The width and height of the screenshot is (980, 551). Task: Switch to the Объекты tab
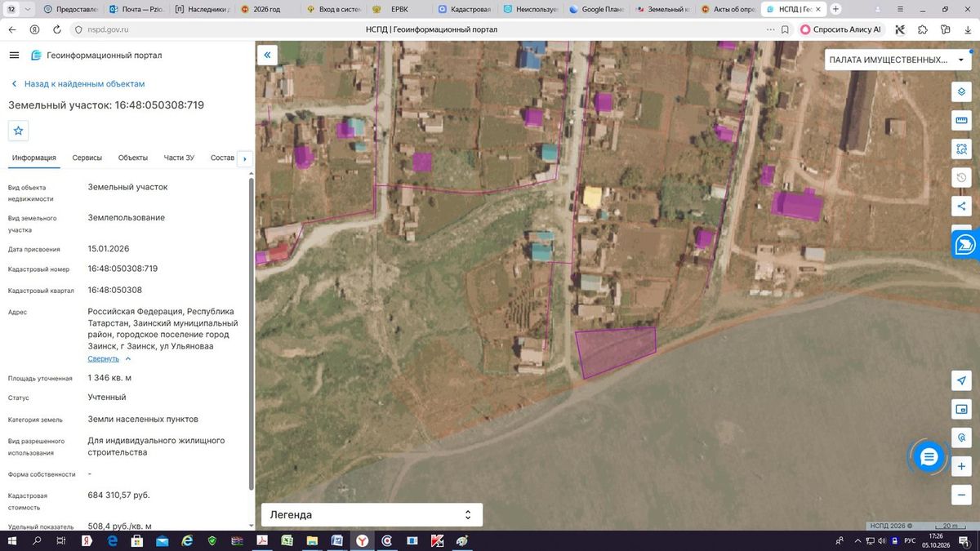(x=133, y=158)
